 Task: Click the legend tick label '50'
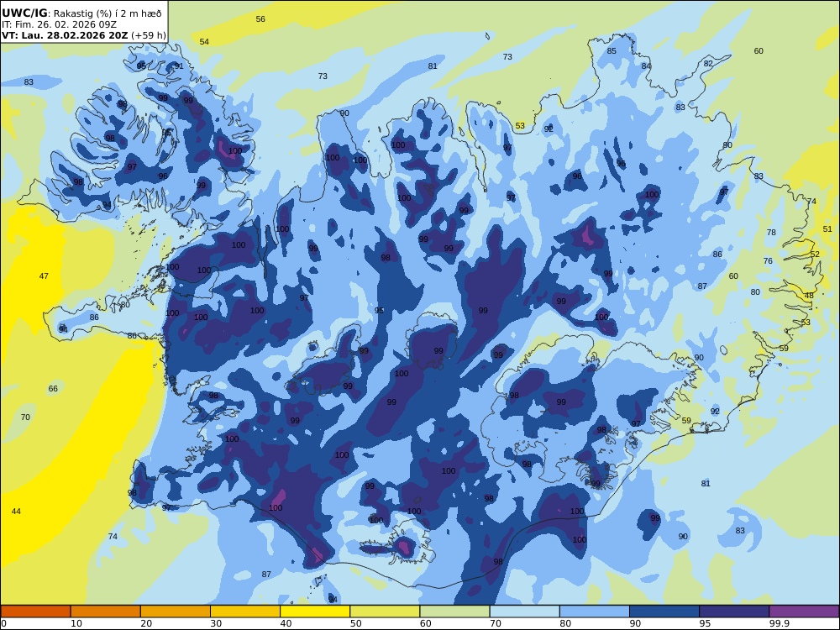tap(355, 623)
